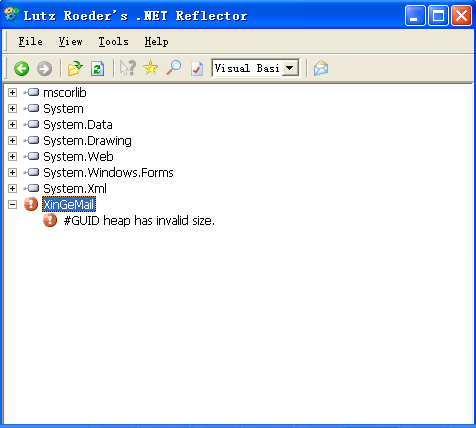Expand the System.Web node
The image size is (476, 428).
pyautogui.click(x=12, y=156)
